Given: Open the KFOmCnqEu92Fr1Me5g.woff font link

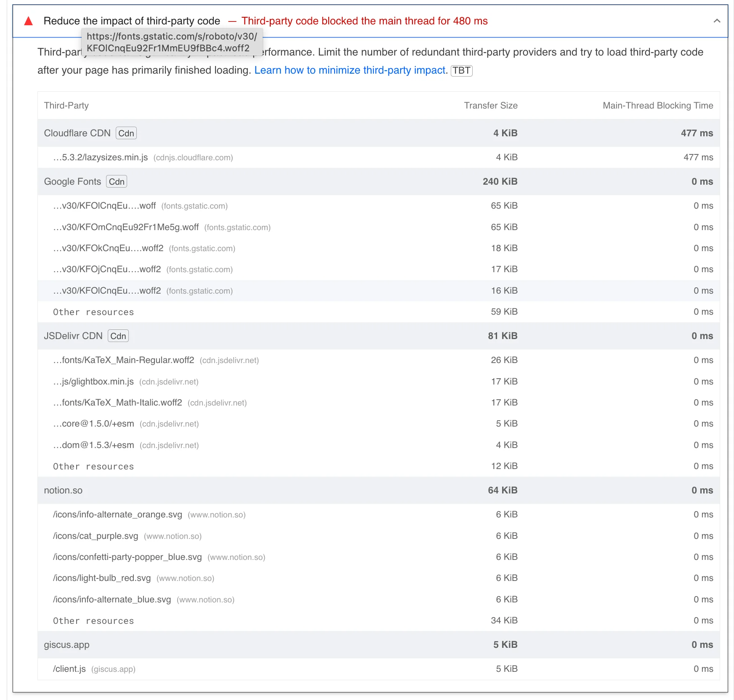Looking at the screenshot, I should coord(126,227).
